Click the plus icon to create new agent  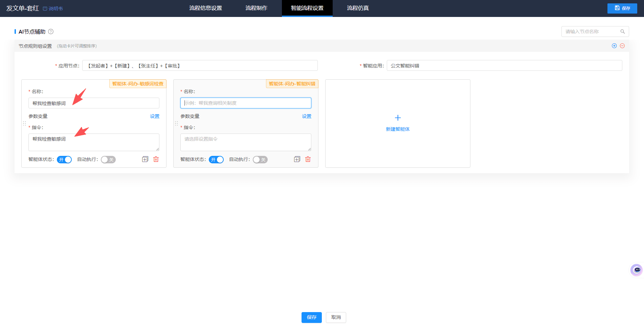[x=398, y=118]
